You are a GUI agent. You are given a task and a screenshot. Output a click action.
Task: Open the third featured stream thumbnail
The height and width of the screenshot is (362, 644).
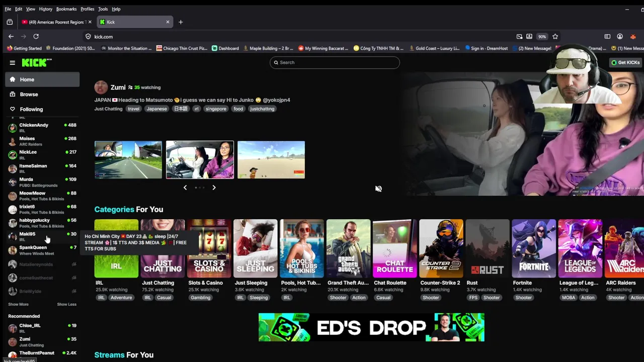(x=271, y=160)
